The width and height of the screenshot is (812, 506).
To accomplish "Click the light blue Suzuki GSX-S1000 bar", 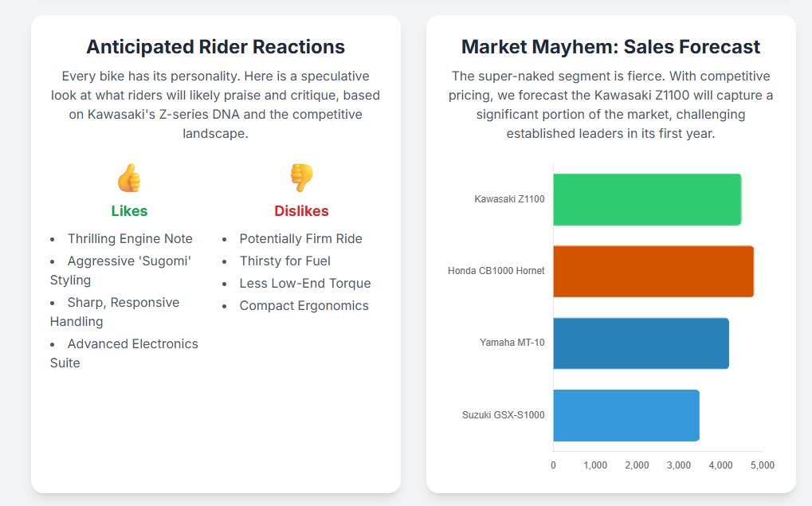I will coord(626,415).
